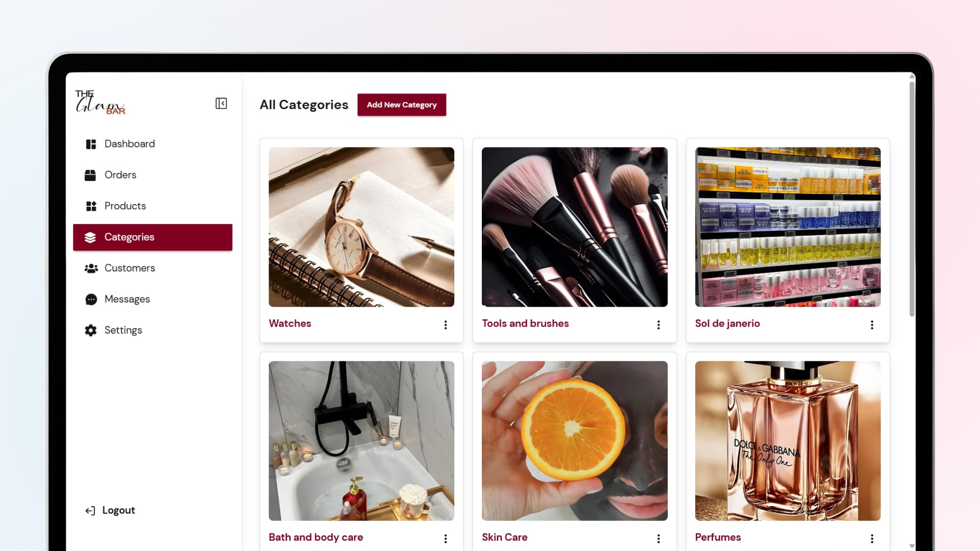Click the vertical page scrollbar
Screen dimensions: 980x551
coord(912,199)
